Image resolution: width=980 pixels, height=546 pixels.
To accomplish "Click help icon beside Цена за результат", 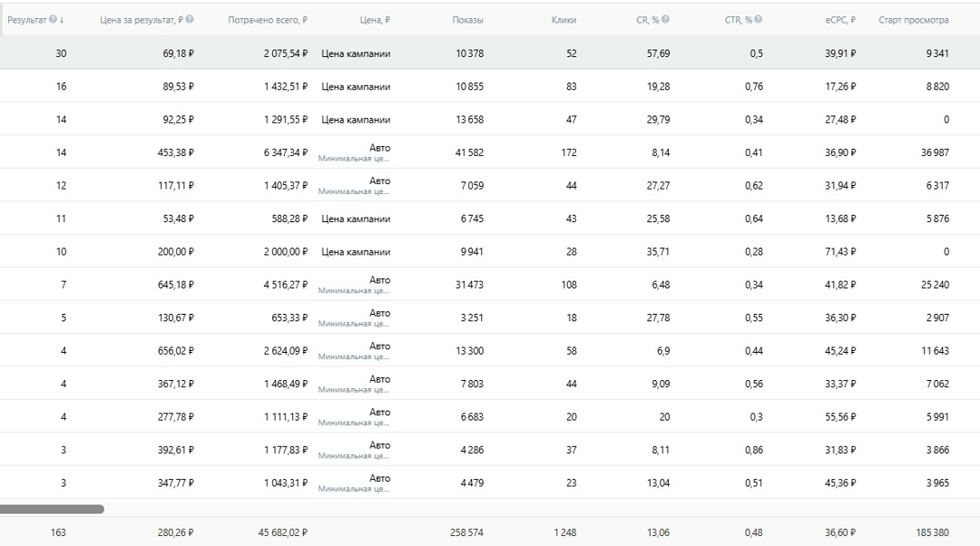I will (x=190, y=19).
